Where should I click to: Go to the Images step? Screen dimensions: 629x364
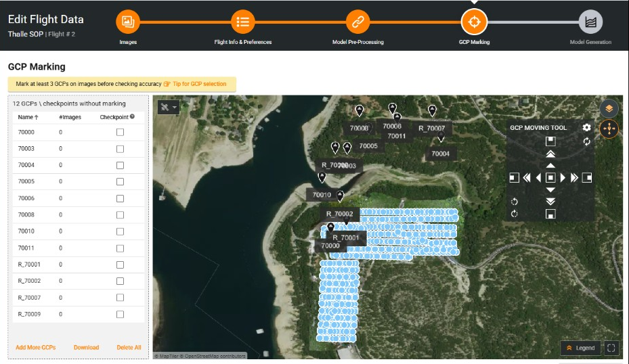127,22
